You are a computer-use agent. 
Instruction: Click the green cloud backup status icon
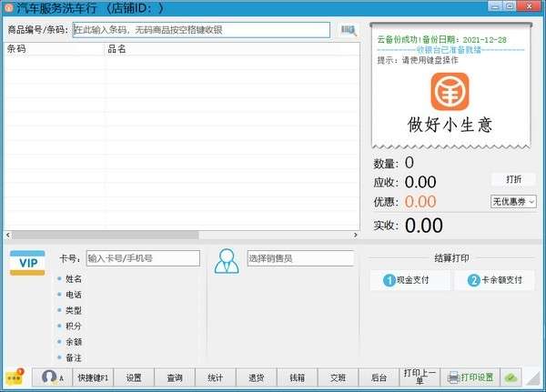point(511,377)
